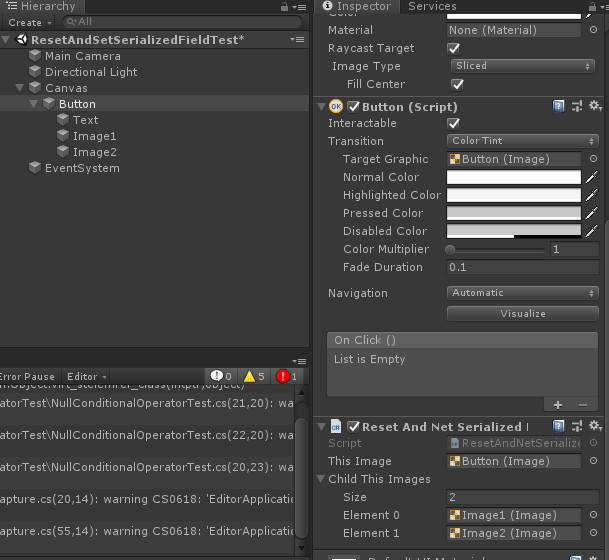The height and width of the screenshot is (560, 609).
Task: Open Pressed Color swatch
Action: coord(513,213)
